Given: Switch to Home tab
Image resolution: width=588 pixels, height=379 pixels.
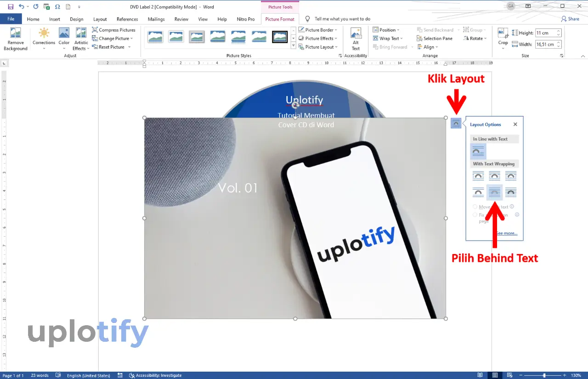Looking at the screenshot, I should [x=33, y=19].
